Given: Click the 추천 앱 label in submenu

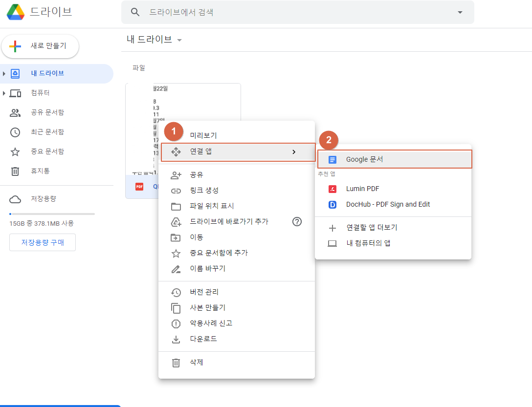Looking at the screenshot, I should 327,174.
